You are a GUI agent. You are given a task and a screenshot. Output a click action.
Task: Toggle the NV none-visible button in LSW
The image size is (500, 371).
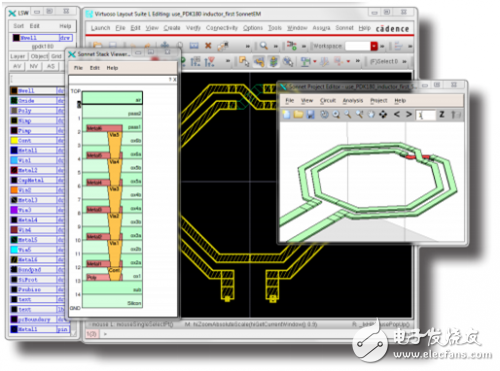34,66
